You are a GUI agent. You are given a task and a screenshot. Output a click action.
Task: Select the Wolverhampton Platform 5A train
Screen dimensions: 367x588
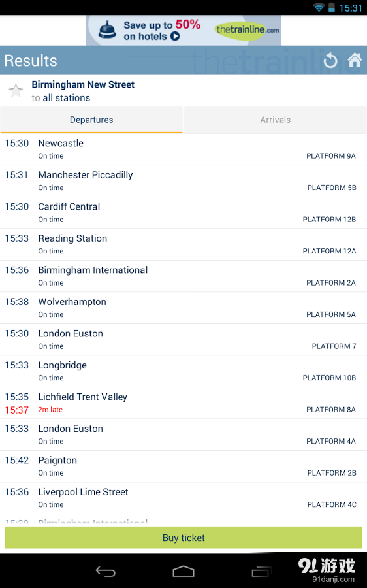183,308
